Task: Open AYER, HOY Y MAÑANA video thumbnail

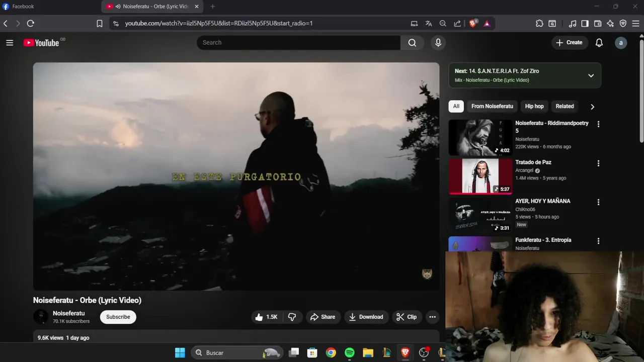Action: click(480, 215)
